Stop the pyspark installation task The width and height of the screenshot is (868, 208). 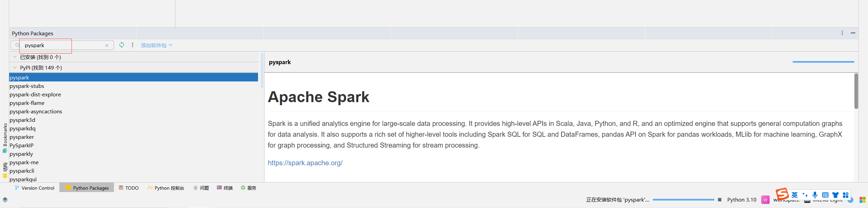[719, 200]
